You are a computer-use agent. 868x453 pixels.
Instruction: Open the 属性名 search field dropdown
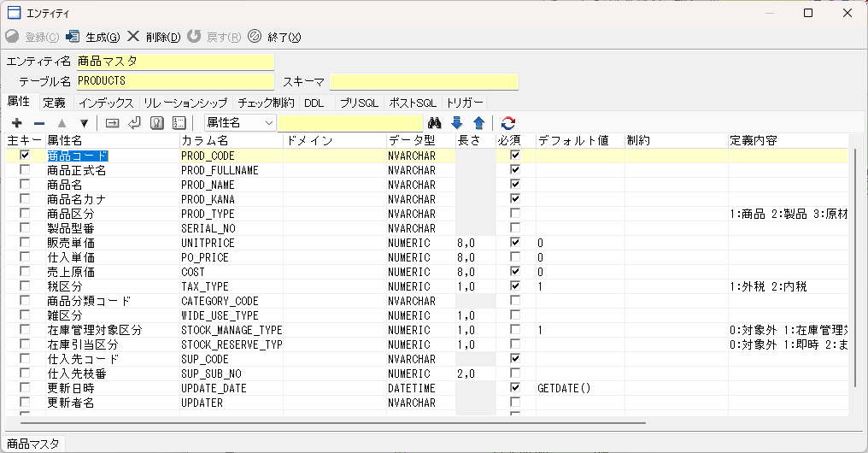[269, 123]
